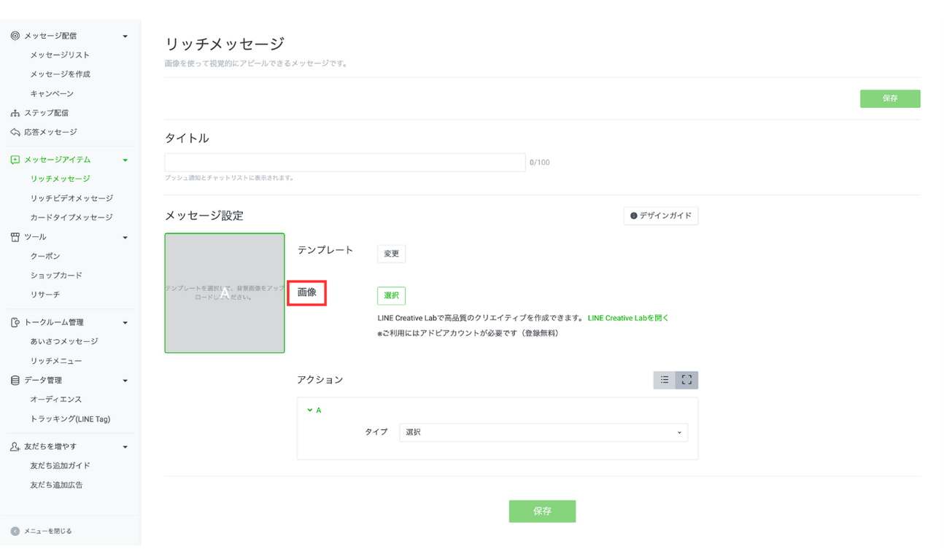
Task: Click the bottom 保存 button
Action: point(542,511)
